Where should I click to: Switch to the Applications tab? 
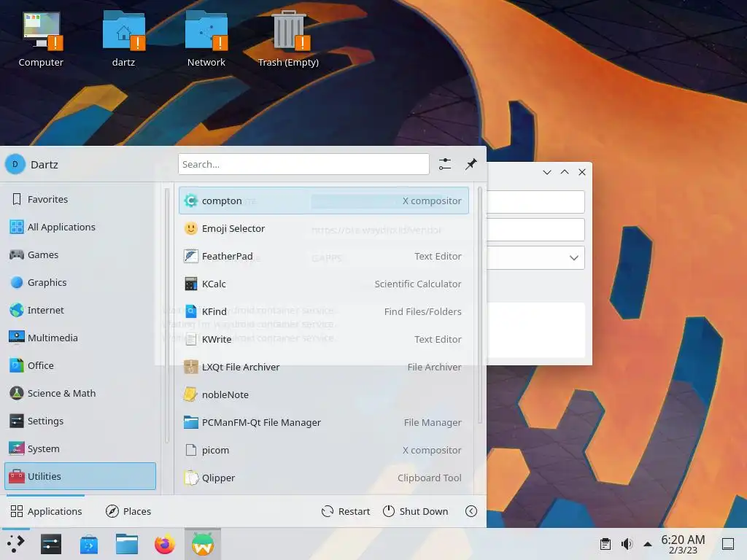(x=46, y=511)
